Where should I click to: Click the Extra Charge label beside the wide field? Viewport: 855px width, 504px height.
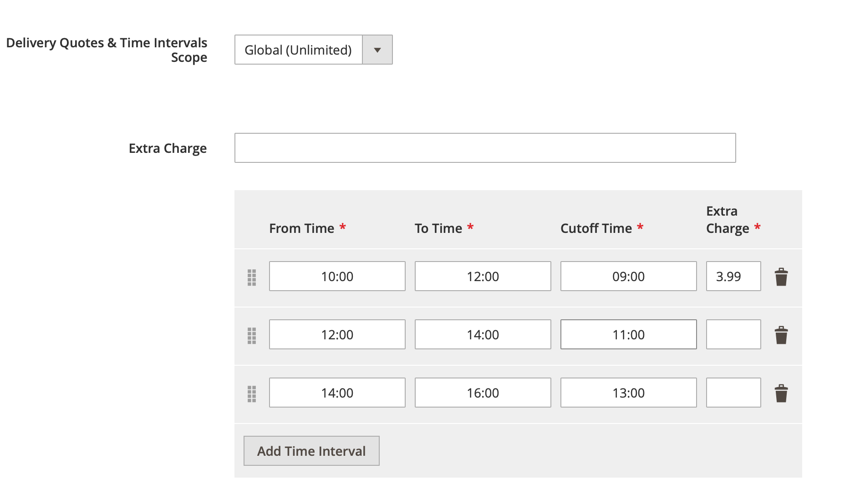tap(168, 148)
